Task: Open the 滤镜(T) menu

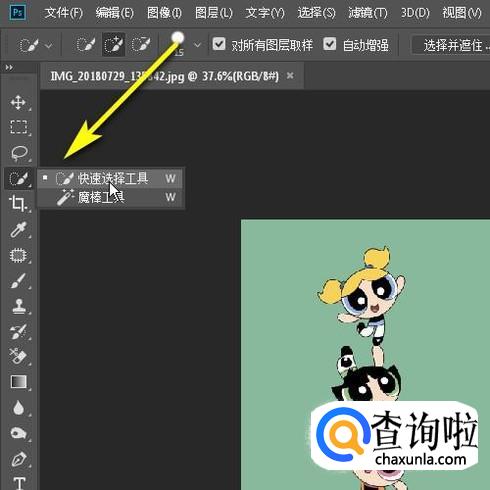Action: 368,13
